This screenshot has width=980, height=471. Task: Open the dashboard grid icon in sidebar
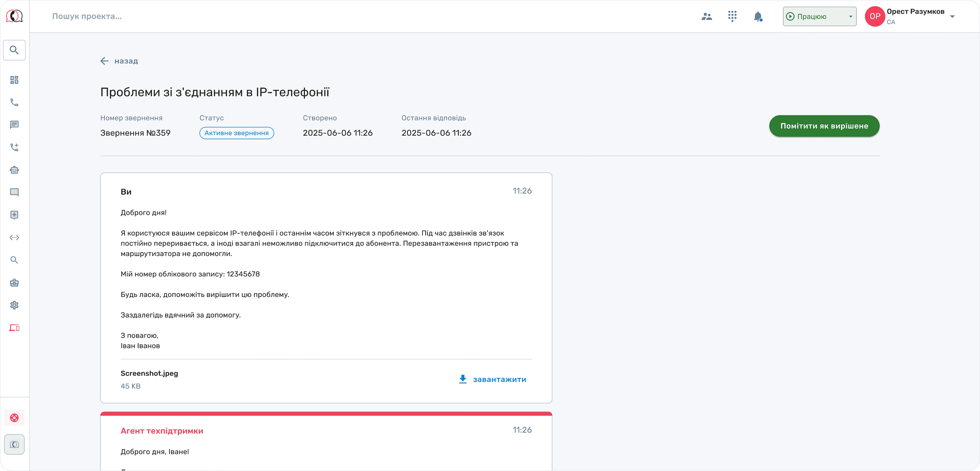click(x=14, y=80)
